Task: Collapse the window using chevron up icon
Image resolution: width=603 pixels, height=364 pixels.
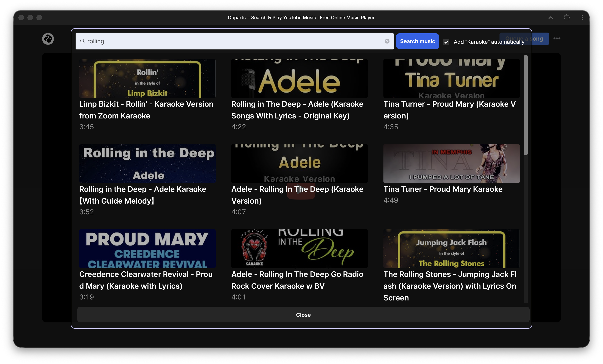Action: pos(551,18)
